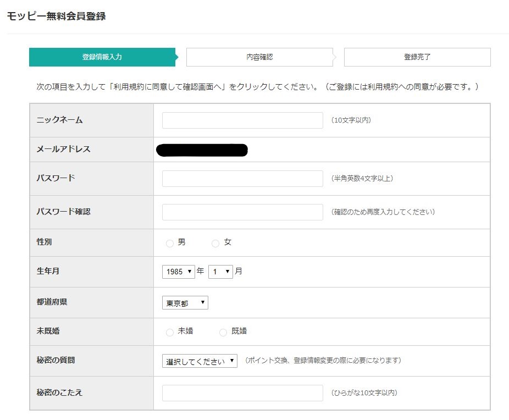
Task: Open the birth year dropdown showing 1985
Action: pyautogui.click(x=178, y=272)
